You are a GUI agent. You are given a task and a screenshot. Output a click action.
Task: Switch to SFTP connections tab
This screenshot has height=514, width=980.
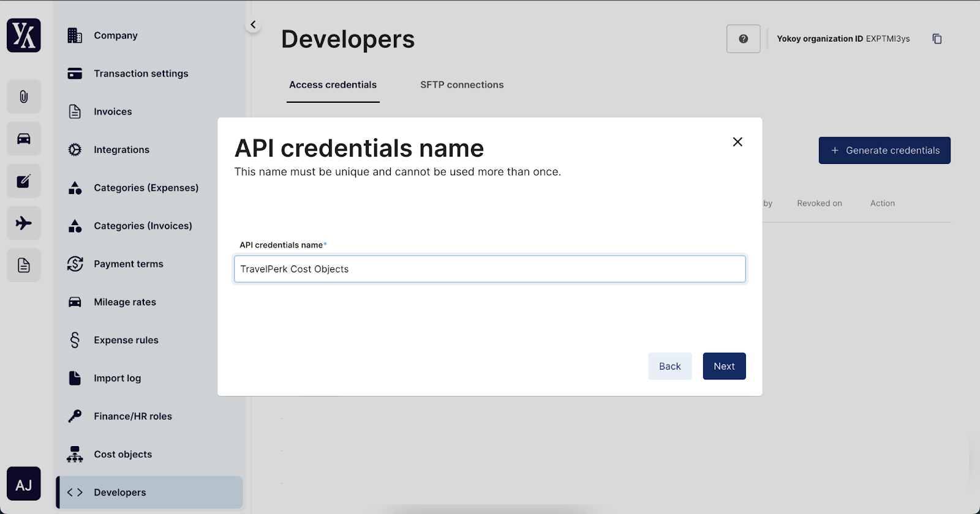click(x=462, y=85)
